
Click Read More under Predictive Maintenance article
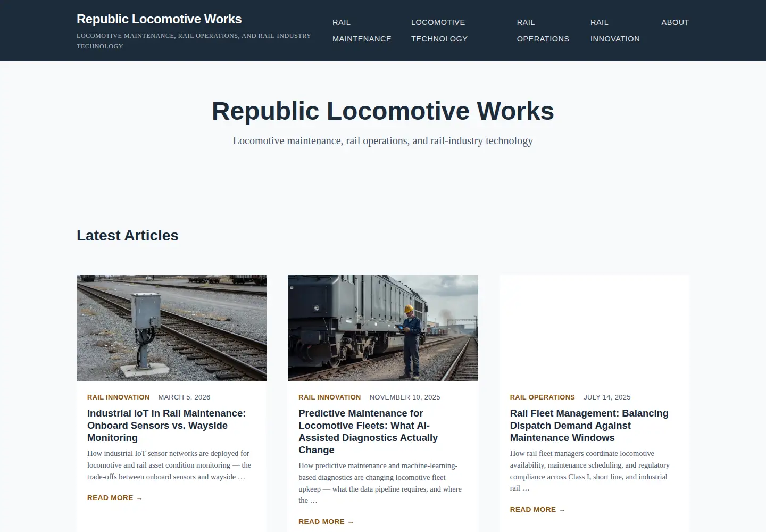[x=326, y=522]
